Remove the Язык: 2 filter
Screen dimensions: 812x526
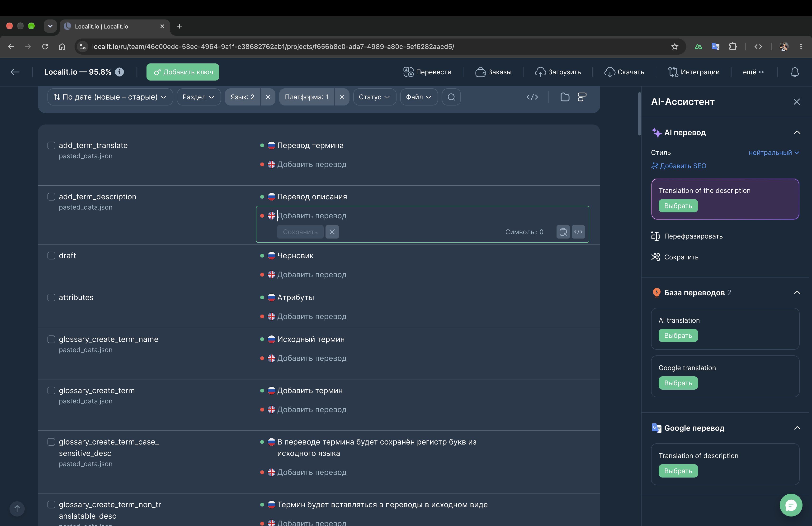pyautogui.click(x=268, y=97)
